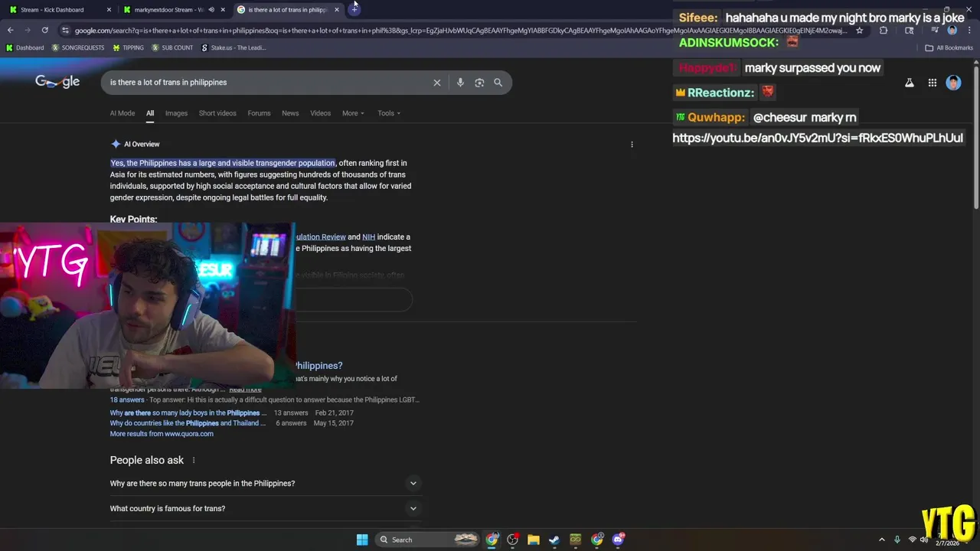Open youtu.be link in chat overlay
Viewport: 980px width, 551px height.
click(x=818, y=138)
